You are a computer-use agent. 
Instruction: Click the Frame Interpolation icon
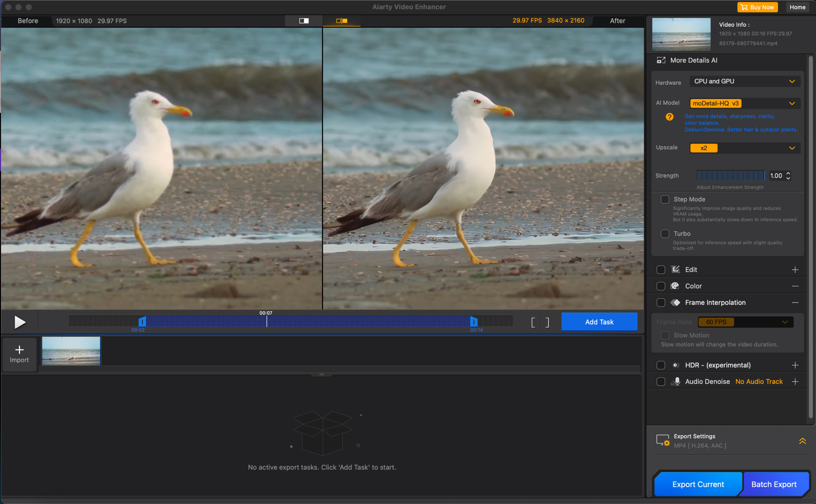676,302
